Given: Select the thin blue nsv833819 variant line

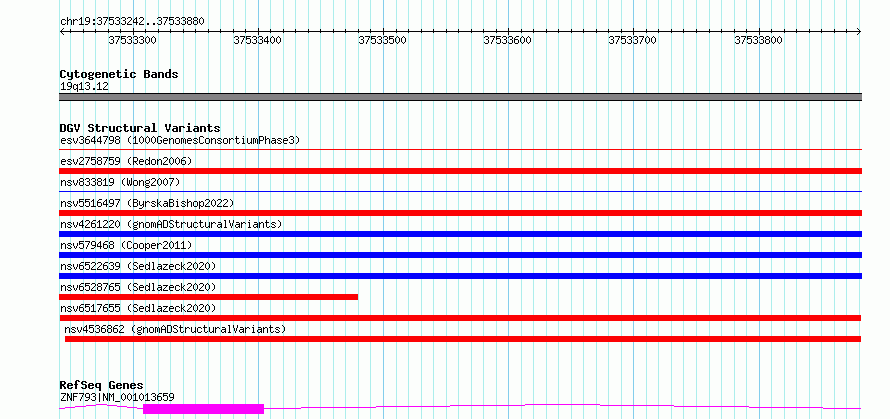Looking at the screenshot, I should 460,192.
